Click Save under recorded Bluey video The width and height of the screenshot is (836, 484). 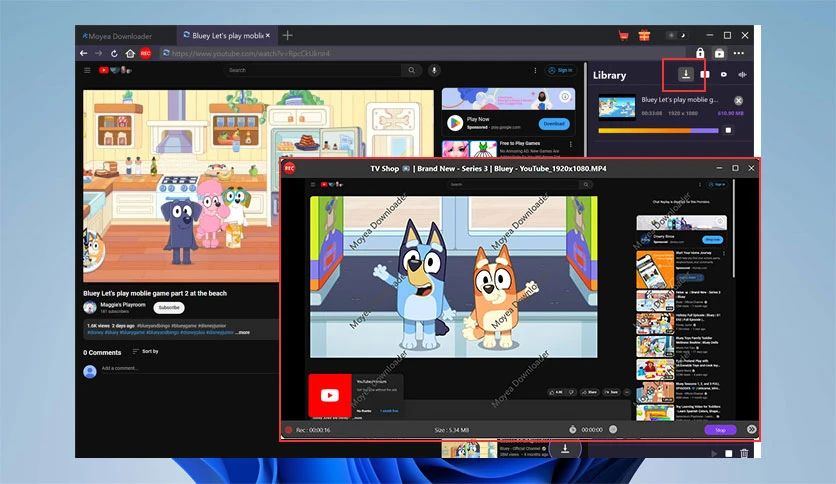click(x=612, y=392)
